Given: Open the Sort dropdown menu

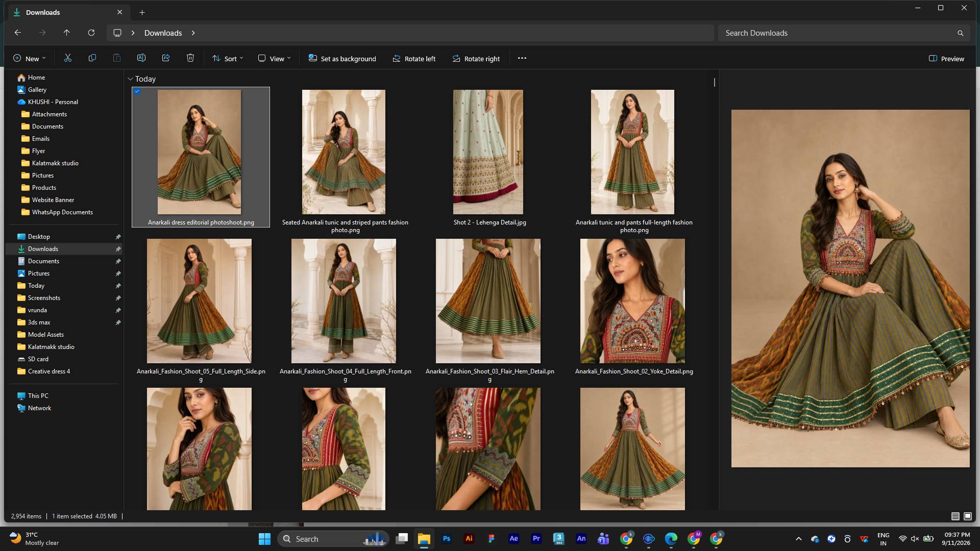Looking at the screenshot, I should pyautogui.click(x=228, y=59).
